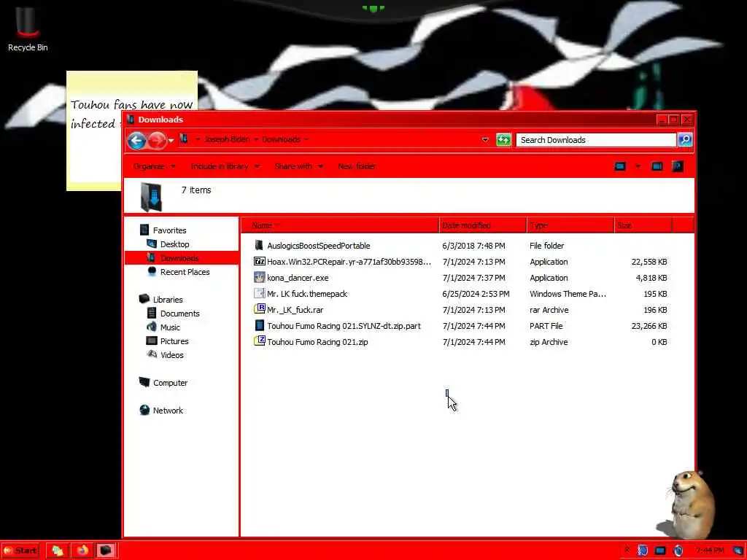The image size is (747, 560).
Task: Click Change your view icon
Action: click(x=620, y=166)
